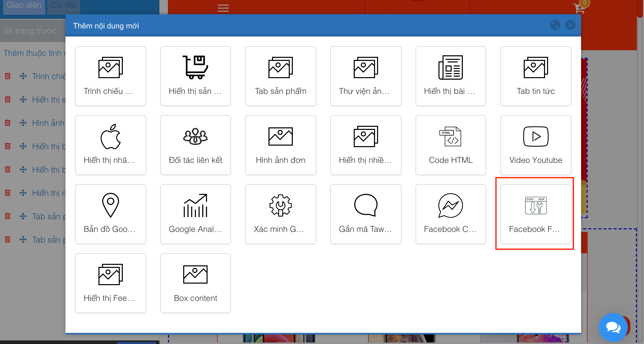Select the Video Youtube content block
The height and width of the screenshot is (344, 644).
tap(536, 145)
